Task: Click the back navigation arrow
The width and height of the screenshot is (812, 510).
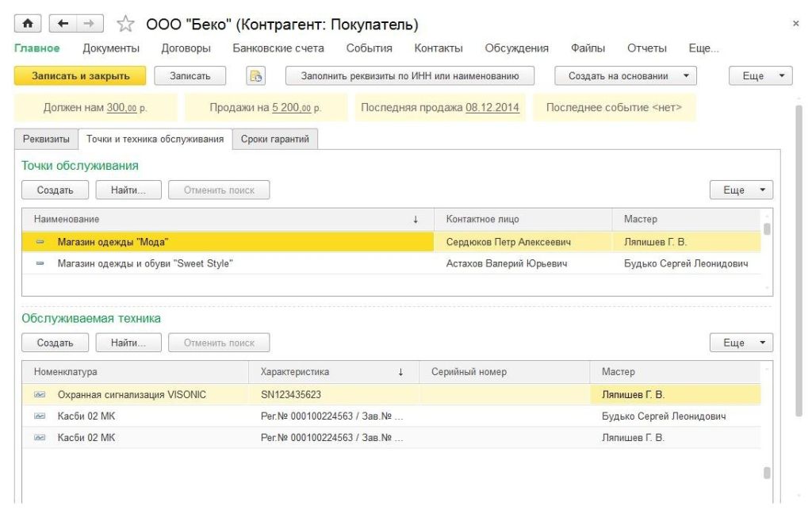Action: click(63, 23)
